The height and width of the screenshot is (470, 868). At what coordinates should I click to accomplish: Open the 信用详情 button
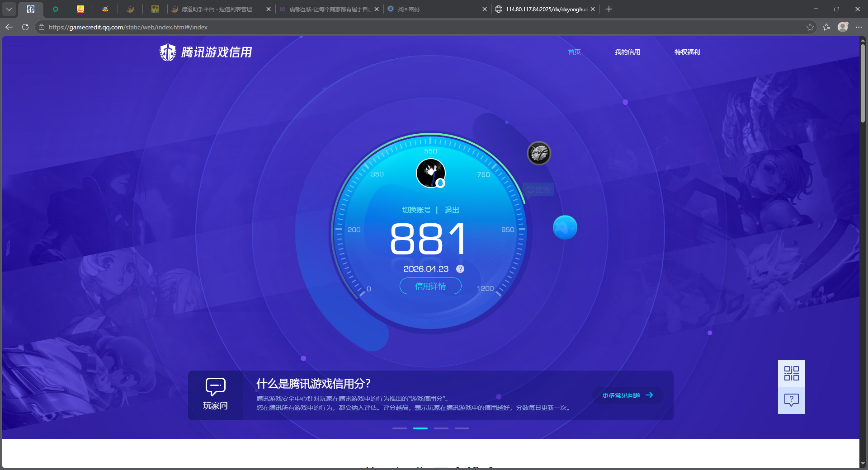coord(430,286)
